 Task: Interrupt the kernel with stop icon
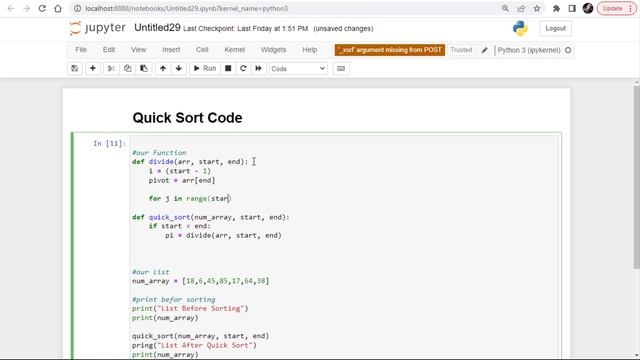point(228,69)
